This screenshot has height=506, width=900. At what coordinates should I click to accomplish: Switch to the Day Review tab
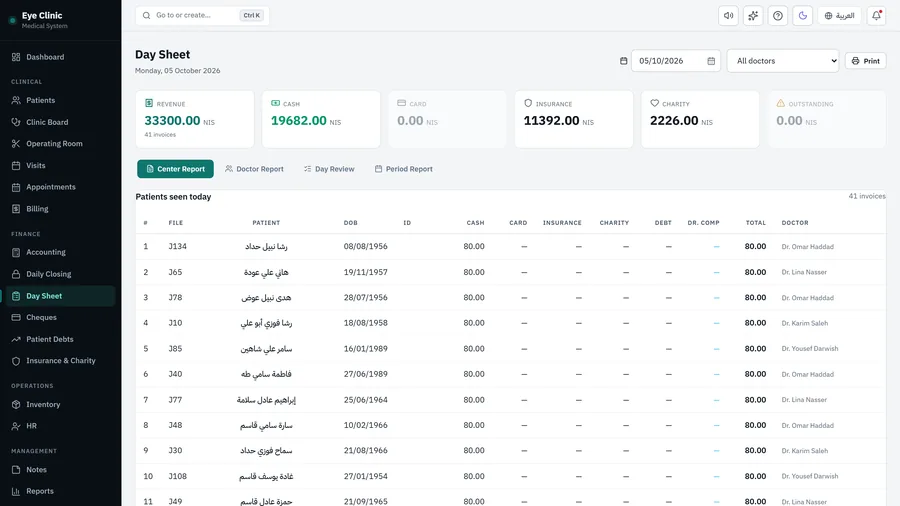click(329, 169)
